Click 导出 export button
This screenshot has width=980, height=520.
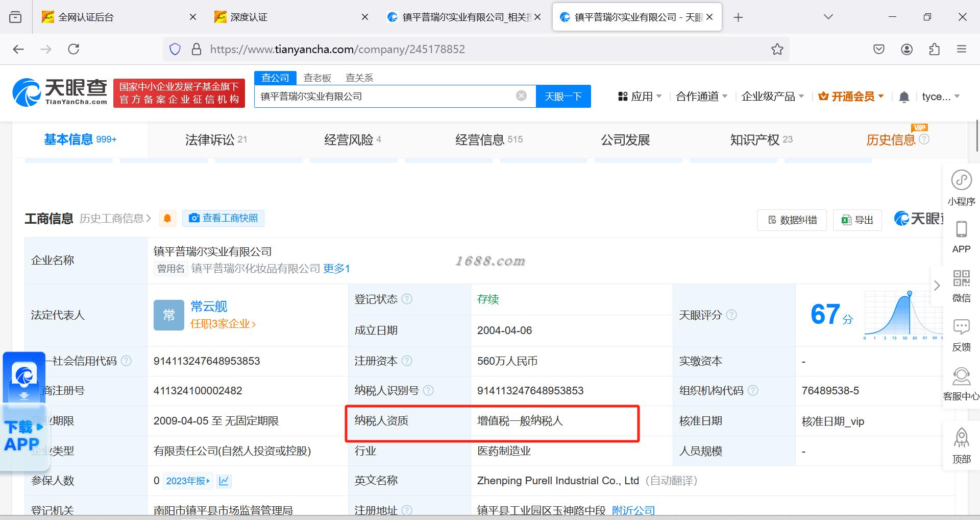[x=857, y=220]
